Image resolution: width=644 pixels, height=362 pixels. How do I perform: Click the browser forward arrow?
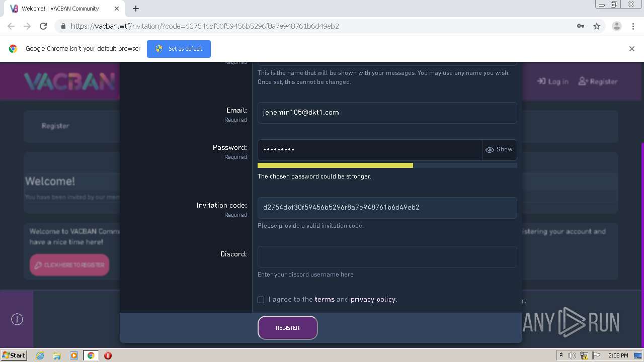coord(27,26)
